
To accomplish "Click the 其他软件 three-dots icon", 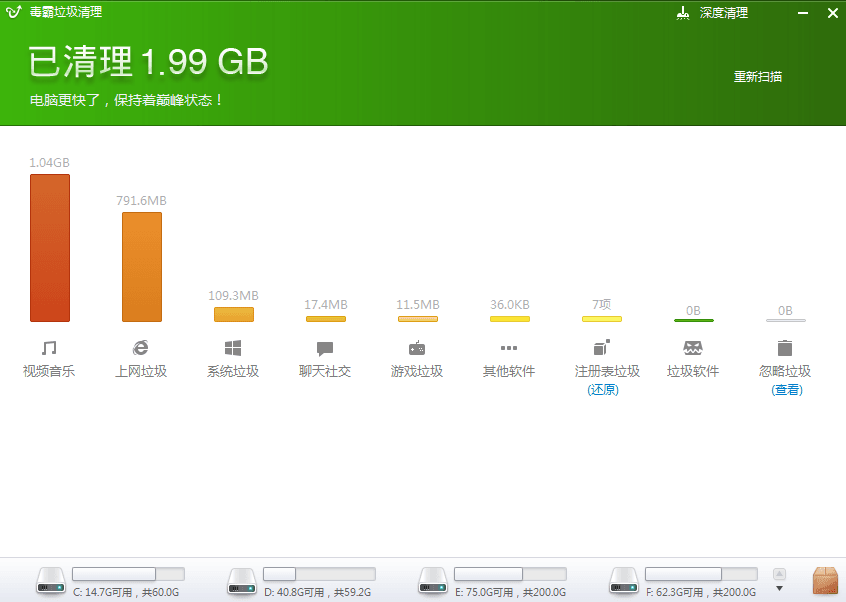I will [509, 348].
